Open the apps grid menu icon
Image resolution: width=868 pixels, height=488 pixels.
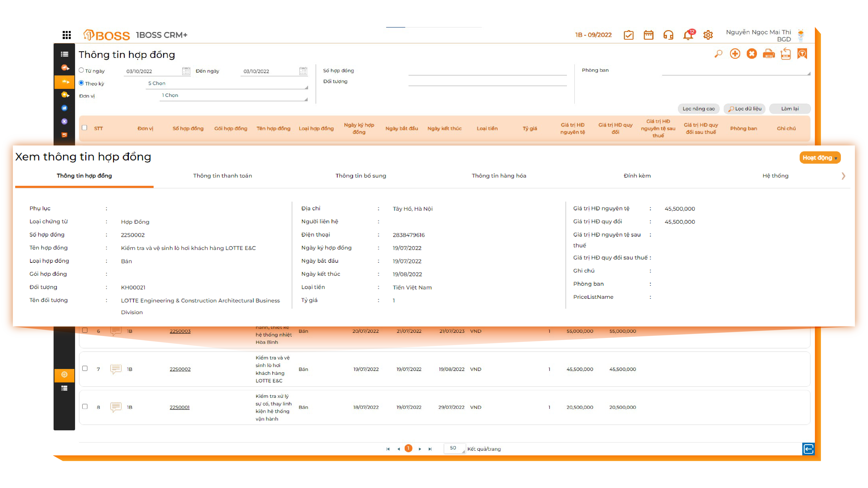(66, 35)
